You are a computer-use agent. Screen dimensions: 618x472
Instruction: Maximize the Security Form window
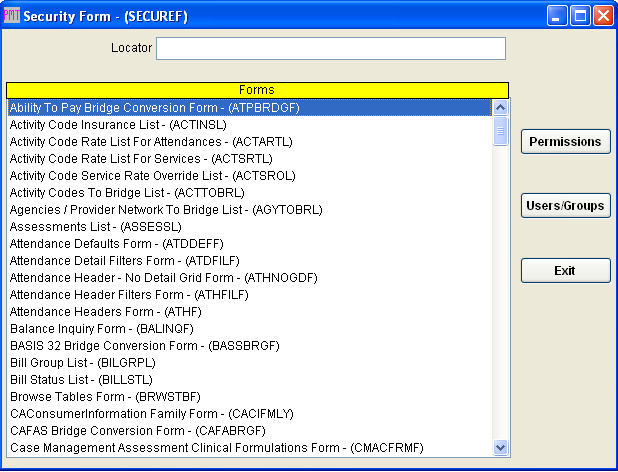coord(580,16)
